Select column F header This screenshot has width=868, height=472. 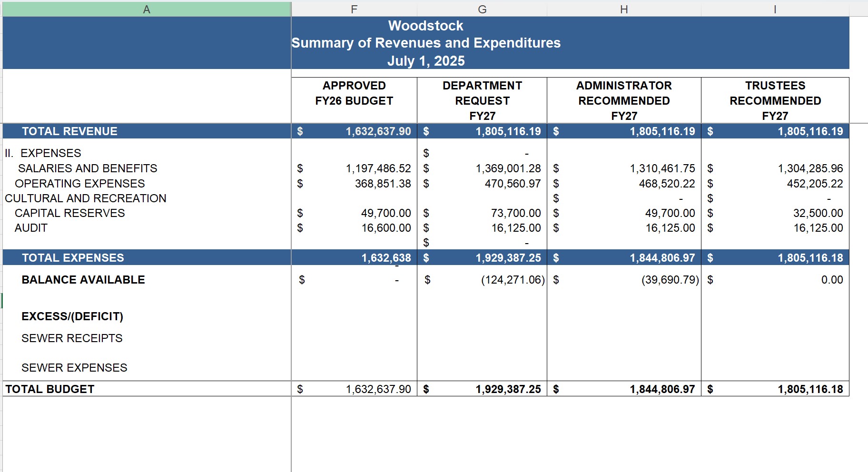[354, 9]
